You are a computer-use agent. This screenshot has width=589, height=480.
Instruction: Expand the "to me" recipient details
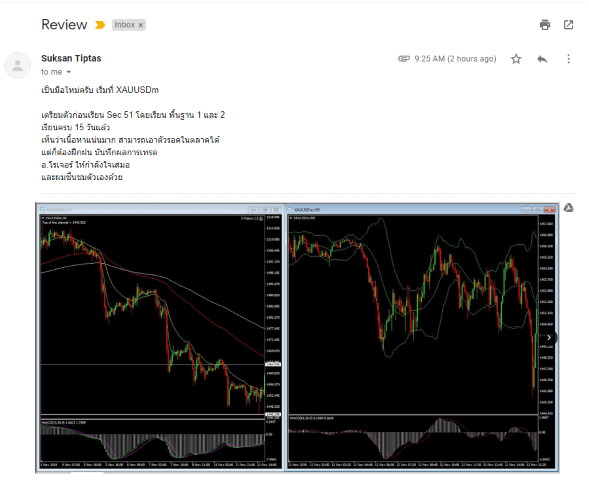click(68, 72)
